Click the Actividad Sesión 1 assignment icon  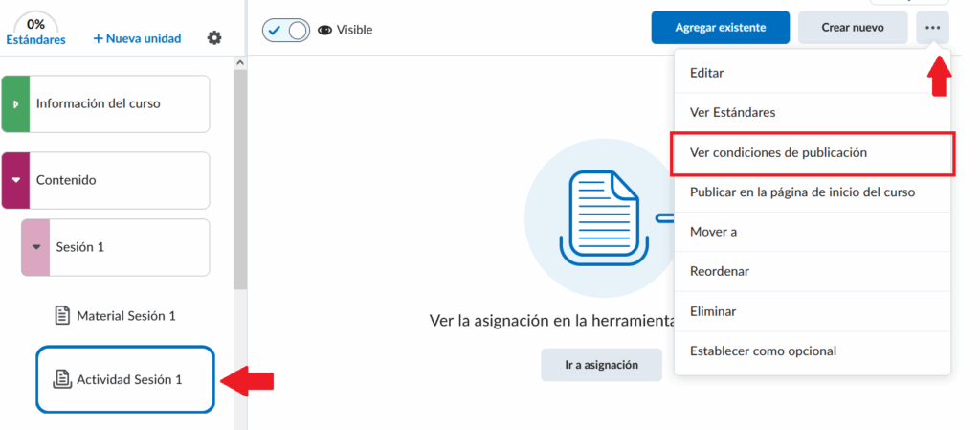coord(62,379)
